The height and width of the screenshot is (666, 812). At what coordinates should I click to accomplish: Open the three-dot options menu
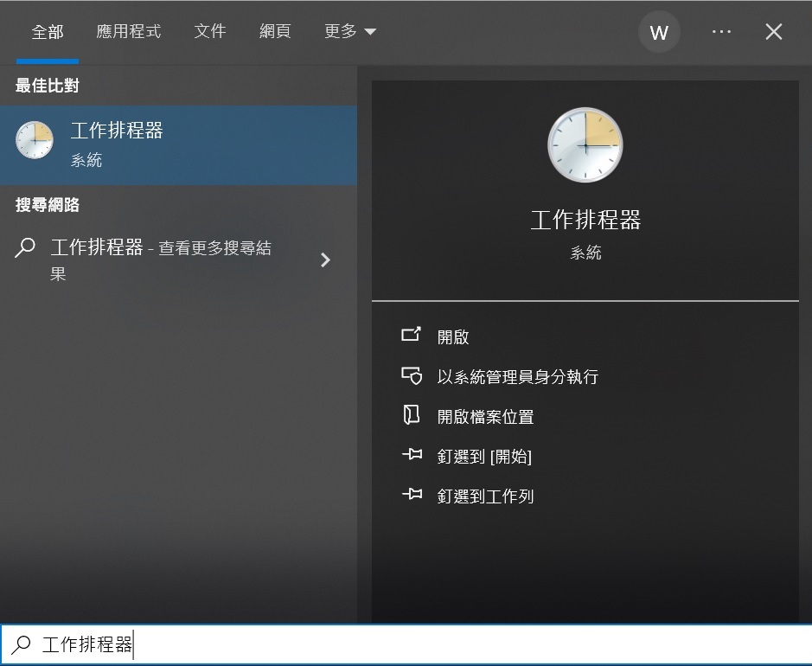click(x=721, y=32)
